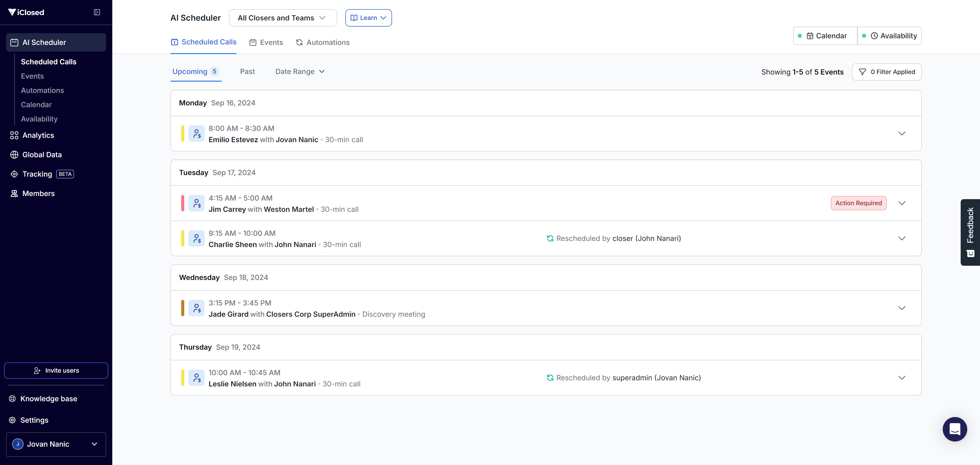980x465 pixels.
Task: Click the Analytics grid icon in the sidebar
Action: click(x=14, y=136)
